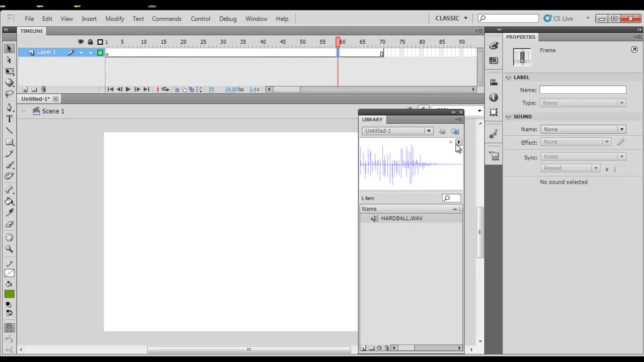Viewport: 644px width, 362px height.
Task: Play the sound preview in Library
Action: [x=458, y=142]
